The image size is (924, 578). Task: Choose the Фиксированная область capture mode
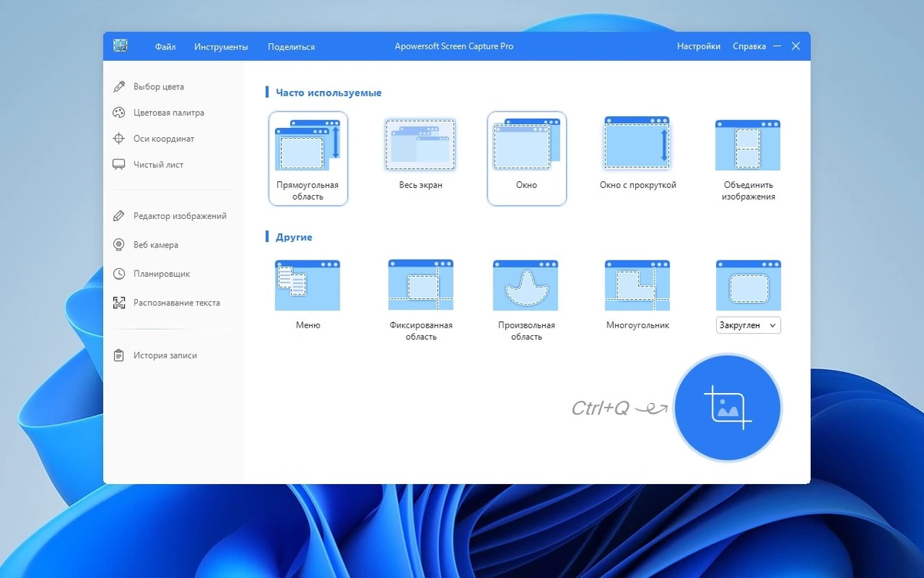(x=421, y=301)
